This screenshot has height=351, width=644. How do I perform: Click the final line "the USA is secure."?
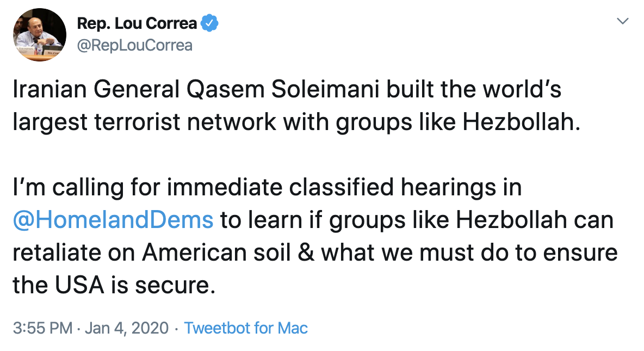coord(111,285)
